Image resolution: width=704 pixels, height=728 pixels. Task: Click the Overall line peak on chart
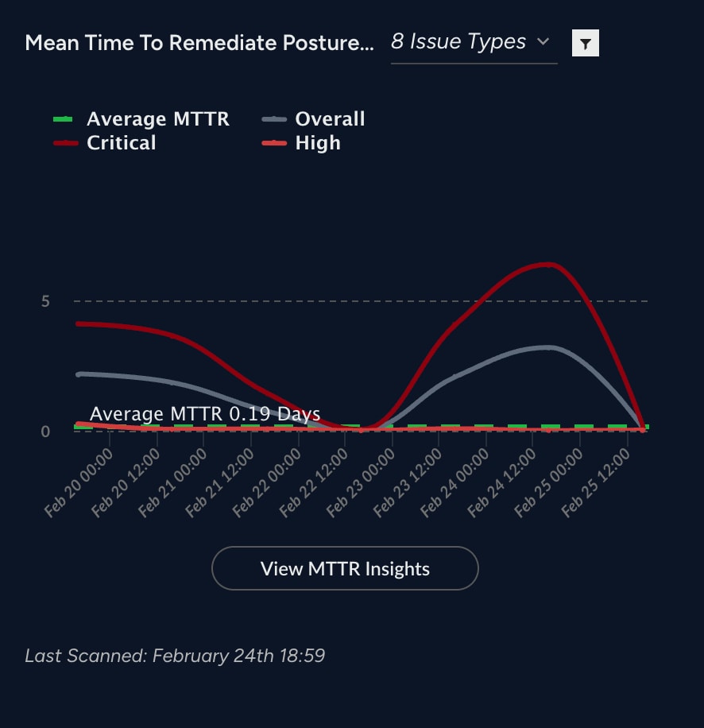click(x=547, y=347)
